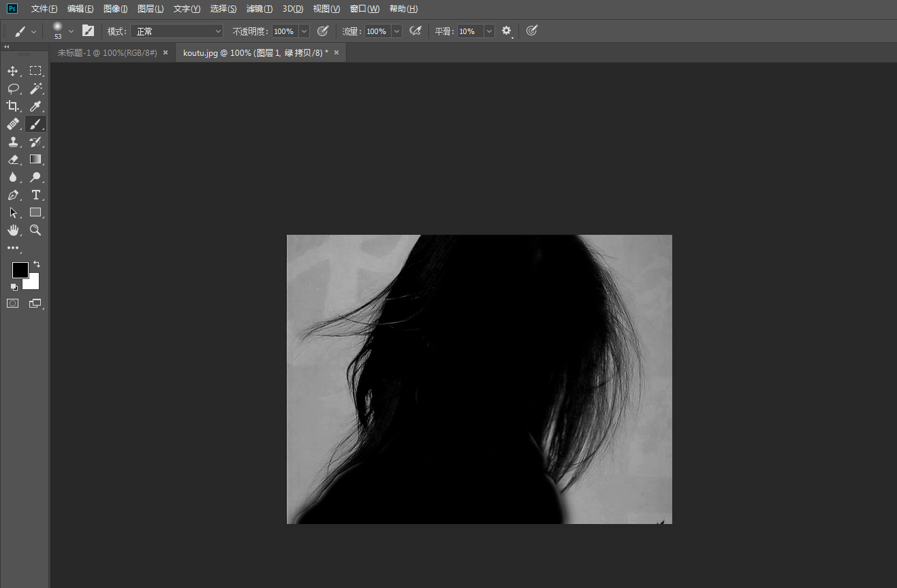Viewport: 897px width, 588px height.
Task: Select the Spot Healing Brush tool
Action: click(x=13, y=124)
